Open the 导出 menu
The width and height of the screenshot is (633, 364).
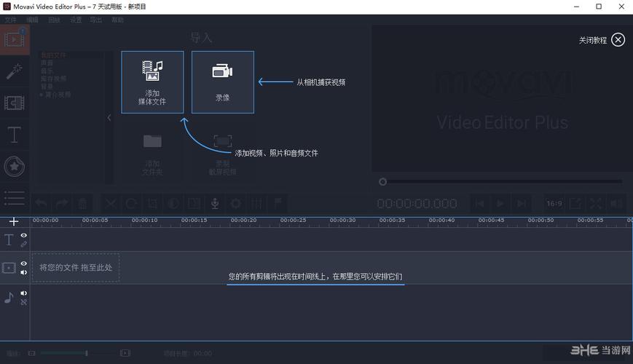click(95, 20)
